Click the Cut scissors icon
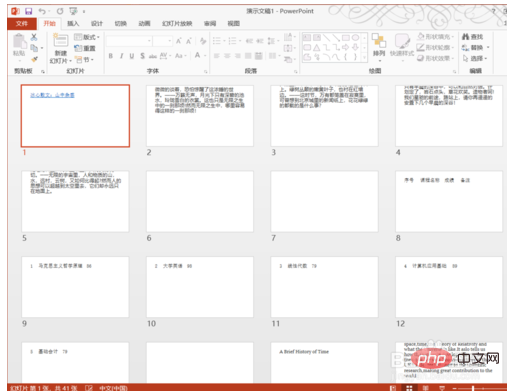Screen dimensions: 510x391 (x=34, y=37)
